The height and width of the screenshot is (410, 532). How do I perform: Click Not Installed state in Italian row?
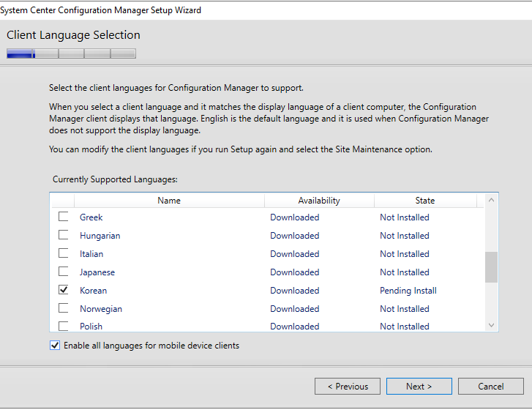click(x=405, y=254)
